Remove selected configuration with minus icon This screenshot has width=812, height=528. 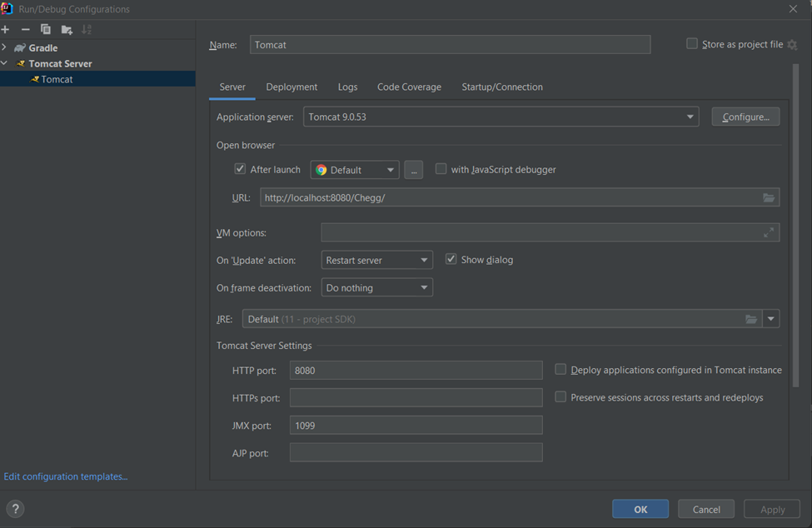(x=25, y=29)
